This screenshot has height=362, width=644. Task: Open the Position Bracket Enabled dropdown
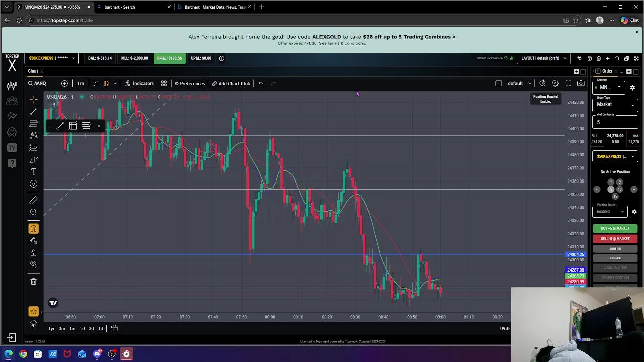tap(610, 212)
